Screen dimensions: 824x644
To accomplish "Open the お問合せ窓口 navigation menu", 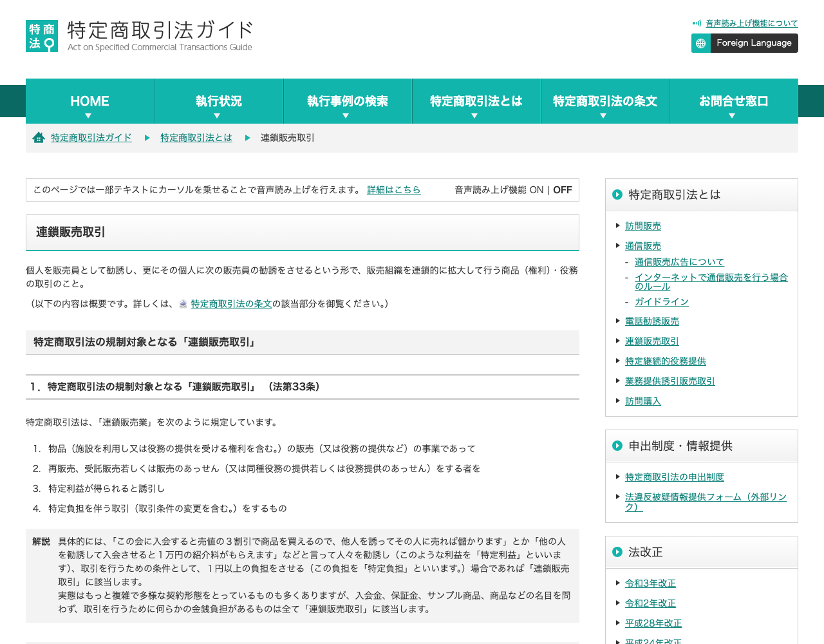I will click(734, 101).
